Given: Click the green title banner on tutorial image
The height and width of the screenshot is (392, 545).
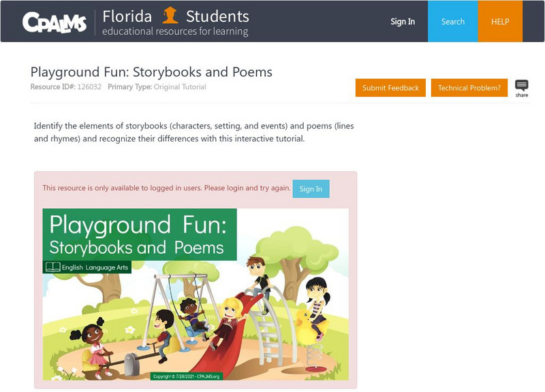Looking at the screenshot, I should point(139,234).
